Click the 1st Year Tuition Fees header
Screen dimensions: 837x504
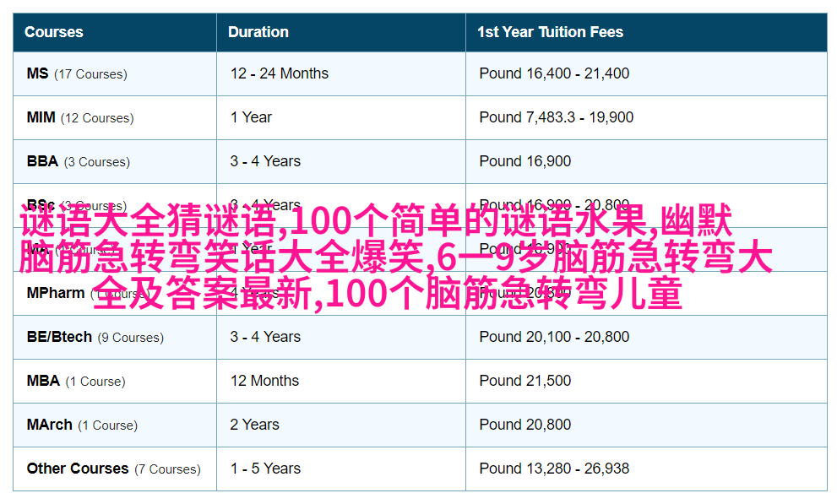(x=550, y=32)
